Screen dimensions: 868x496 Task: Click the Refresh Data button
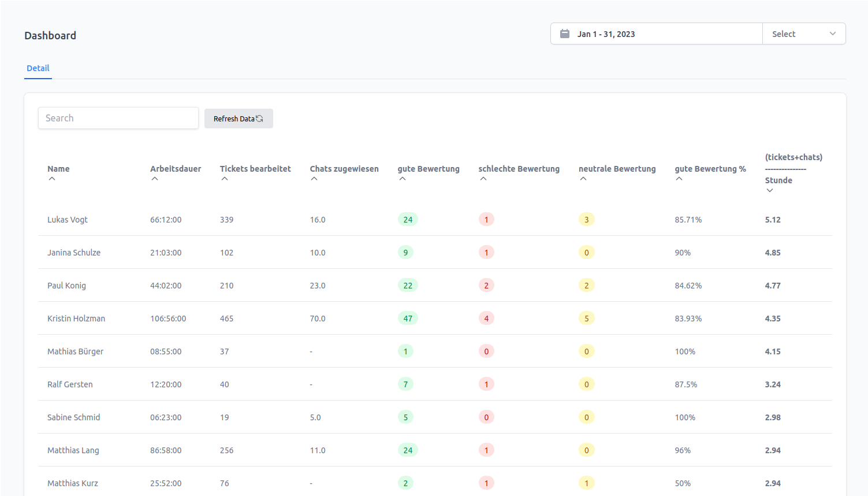[239, 119]
